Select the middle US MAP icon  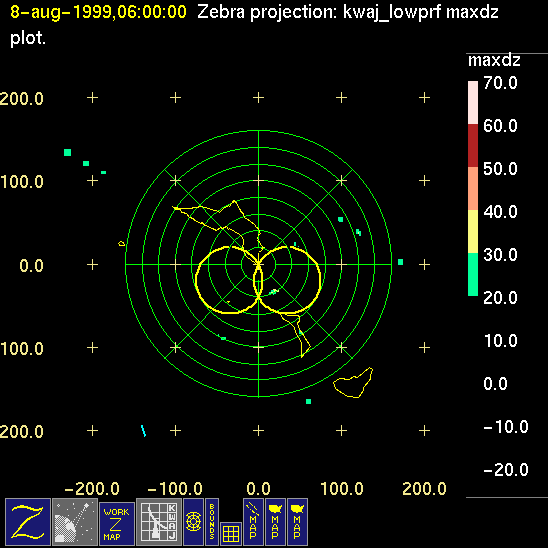point(275,522)
